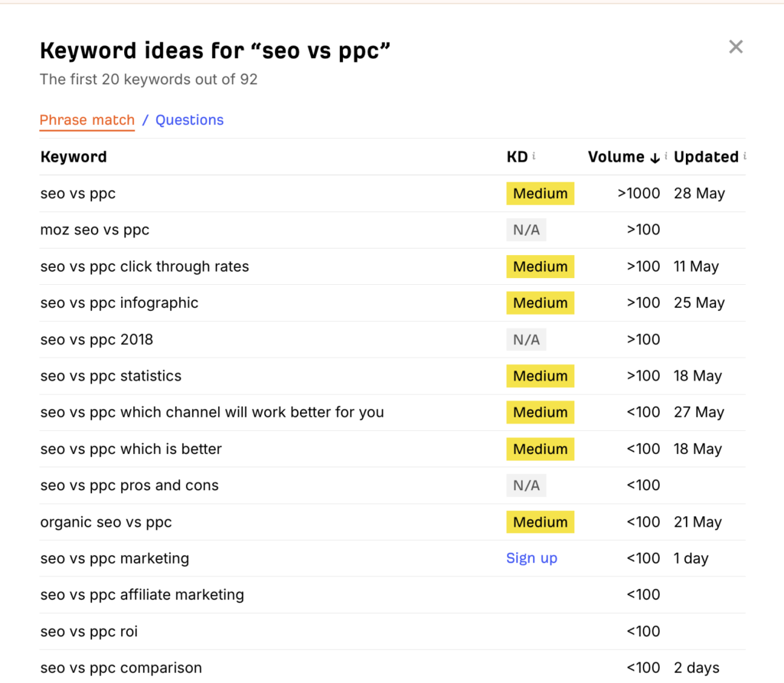Click Medium badge for click through rates row
The image size is (784, 683).
pyautogui.click(x=540, y=266)
